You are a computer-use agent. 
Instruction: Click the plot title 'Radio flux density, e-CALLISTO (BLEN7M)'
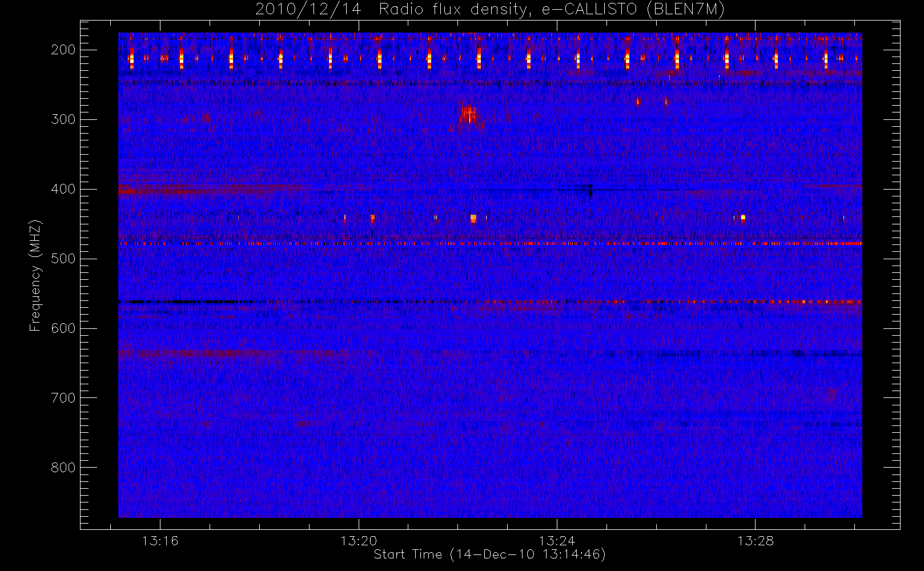(552, 9)
